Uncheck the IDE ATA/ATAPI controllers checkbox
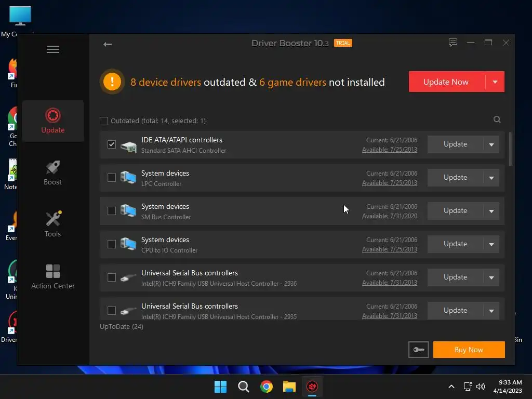The image size is (532, 399). [x=112, y=144]
